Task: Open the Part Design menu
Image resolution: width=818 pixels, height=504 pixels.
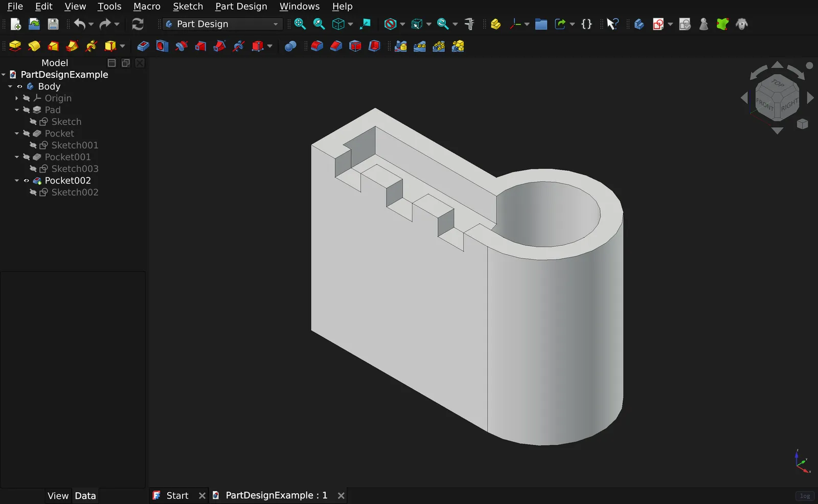Action: [241, 6]
